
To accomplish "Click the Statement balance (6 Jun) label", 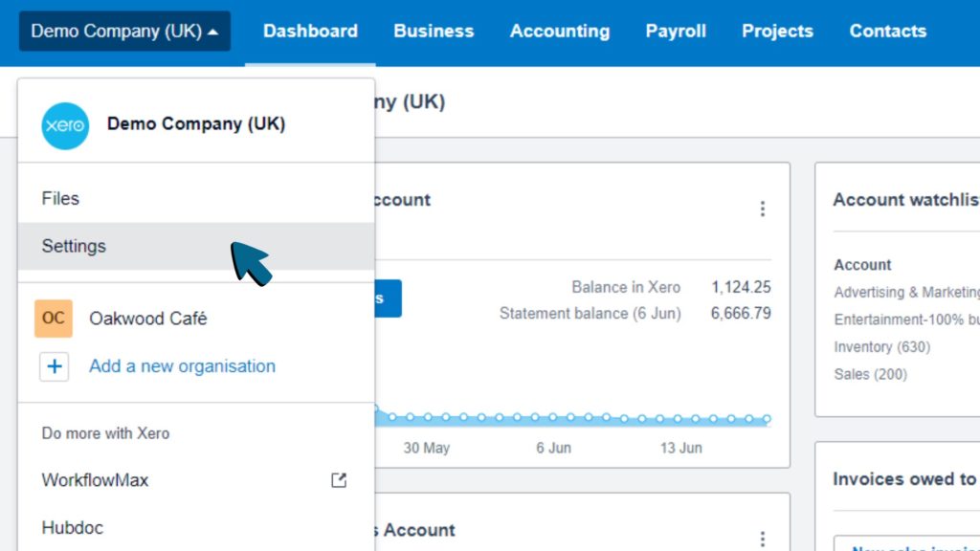I will 590,314.
